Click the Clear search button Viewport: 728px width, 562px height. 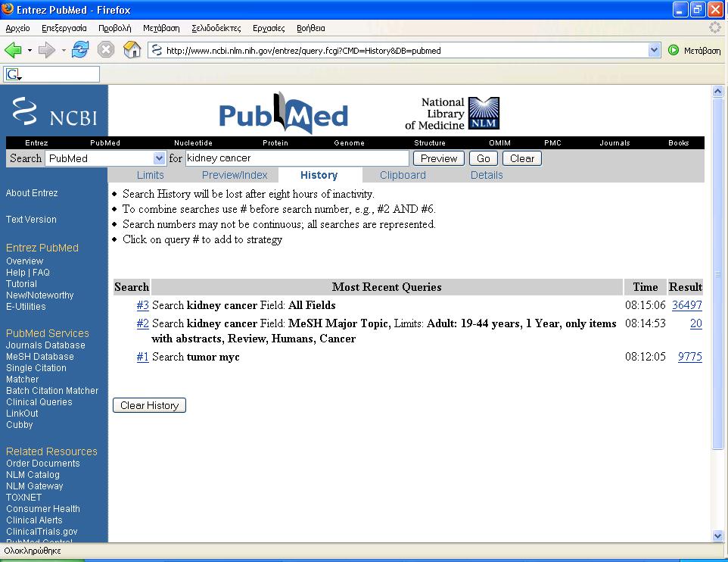(522, 158)
